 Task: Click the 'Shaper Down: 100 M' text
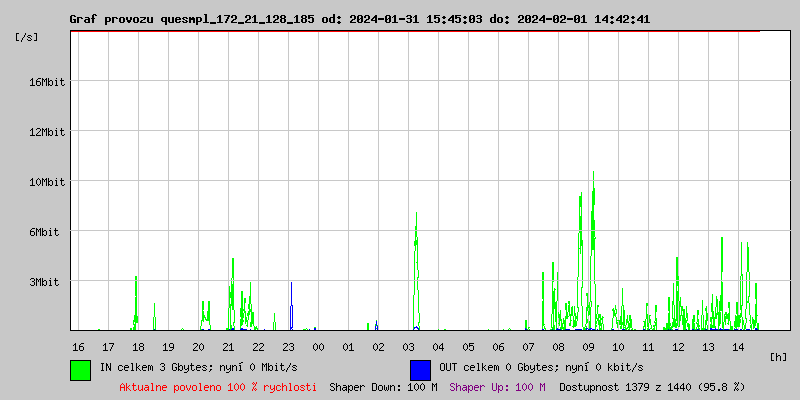click(383, 386)
